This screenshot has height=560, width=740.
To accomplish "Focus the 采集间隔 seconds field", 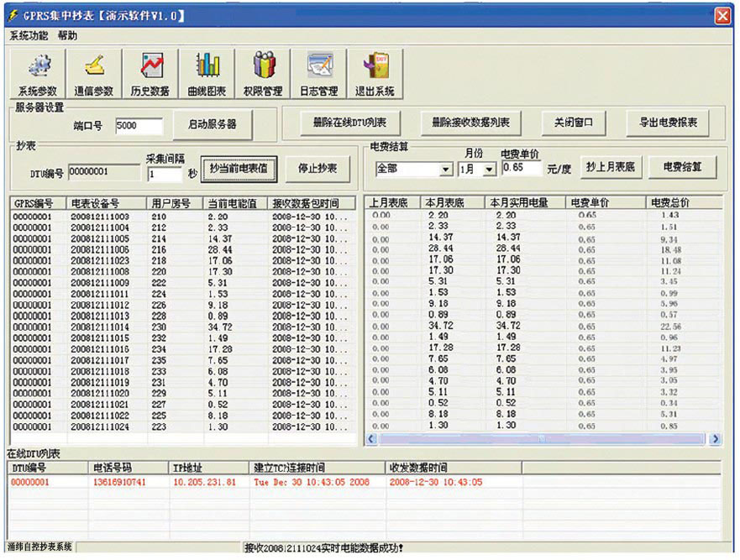I will [x=165, y=174].
